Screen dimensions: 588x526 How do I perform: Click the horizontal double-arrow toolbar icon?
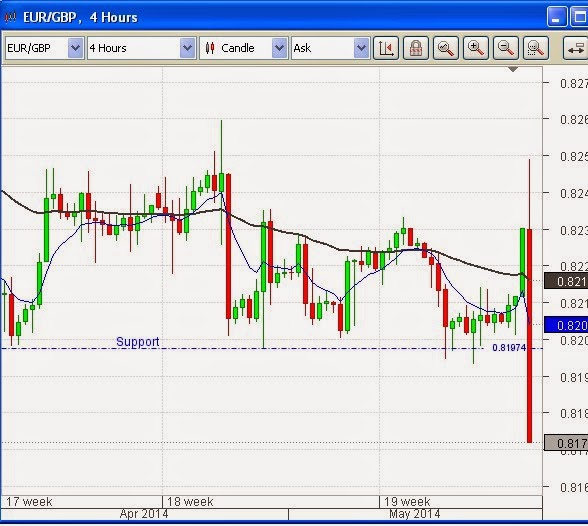coord(576,48)
